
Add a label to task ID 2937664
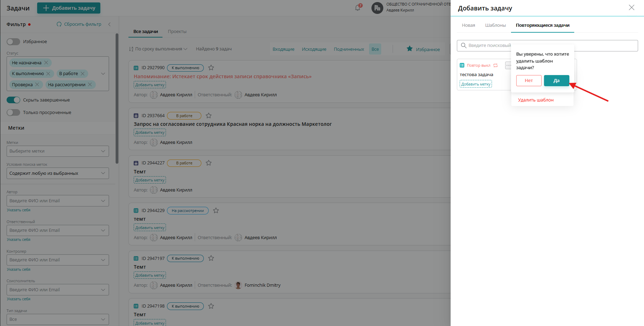tap(150, 133)
